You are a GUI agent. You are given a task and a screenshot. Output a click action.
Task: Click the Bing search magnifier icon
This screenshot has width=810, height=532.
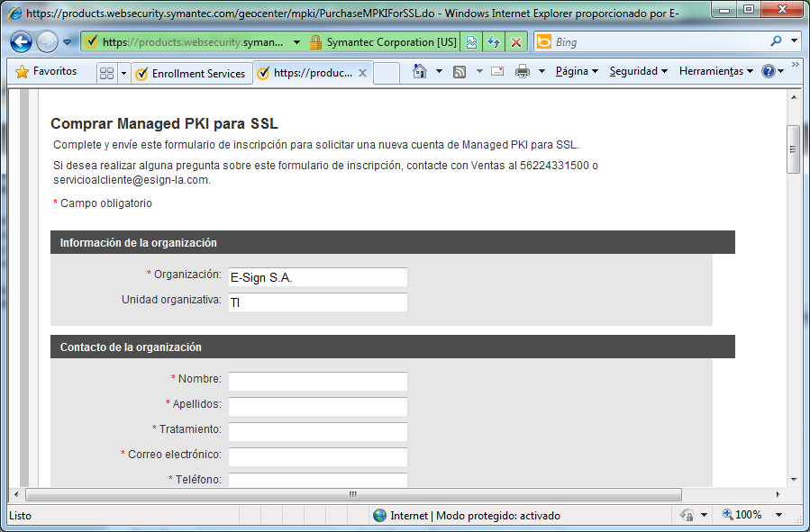(x=776, y=41)
